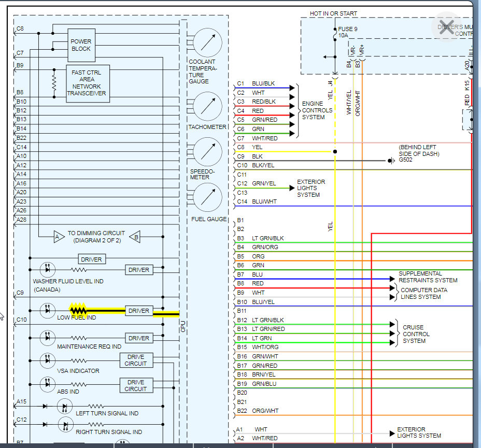Click the 'SUPPLEMENTAL RESTRAINTS SYSTEM' label

point(428,277)
